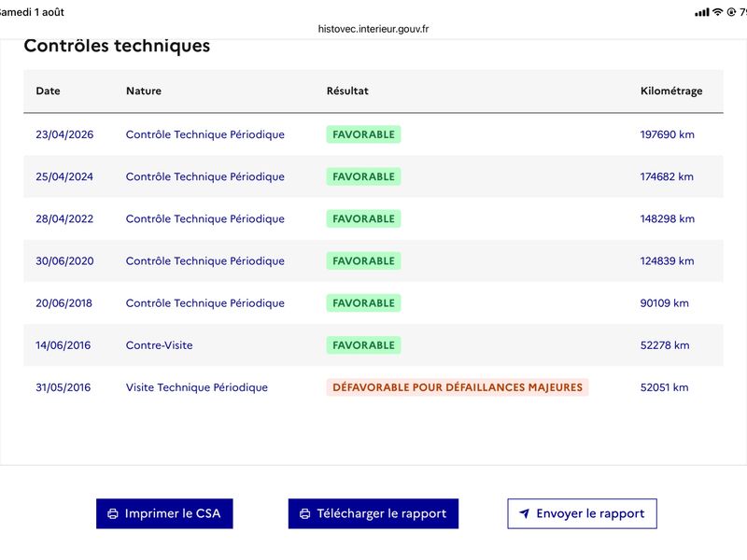Select the mileage 52278 km
Image resolution: width=747 pixels, height=560 pixels.
click(665, 345)
